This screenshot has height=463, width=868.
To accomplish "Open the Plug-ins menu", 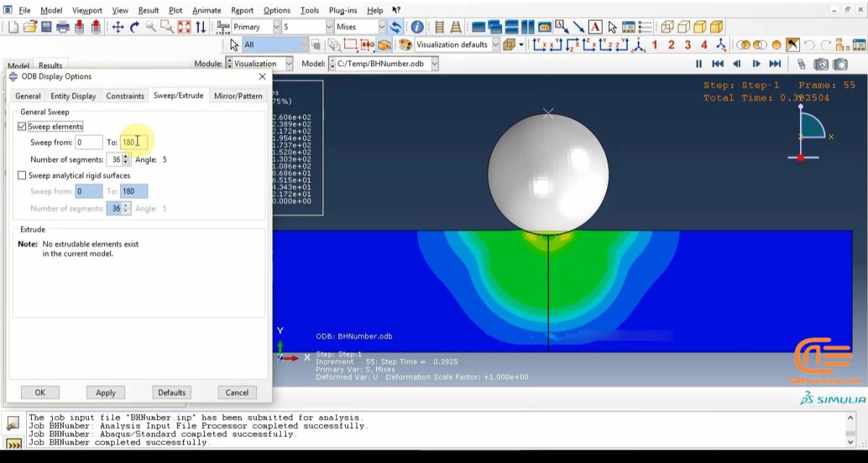I will pos(341,10).
